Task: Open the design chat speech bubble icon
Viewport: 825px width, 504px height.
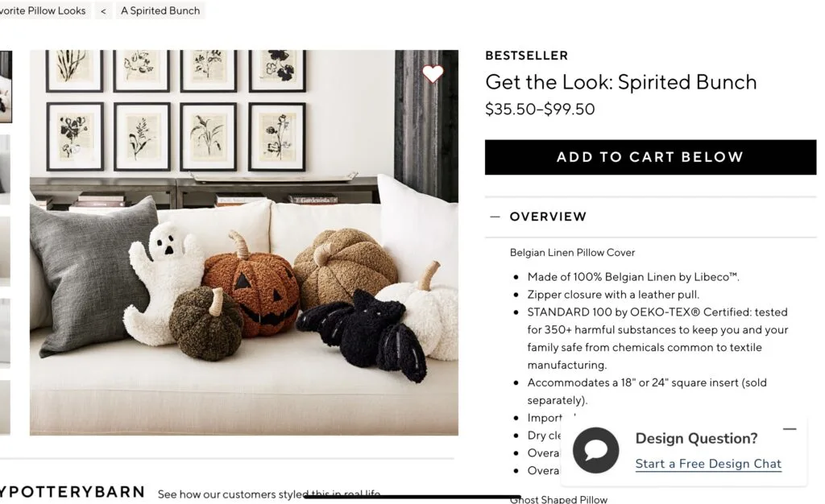Action: tap(596, 450)
